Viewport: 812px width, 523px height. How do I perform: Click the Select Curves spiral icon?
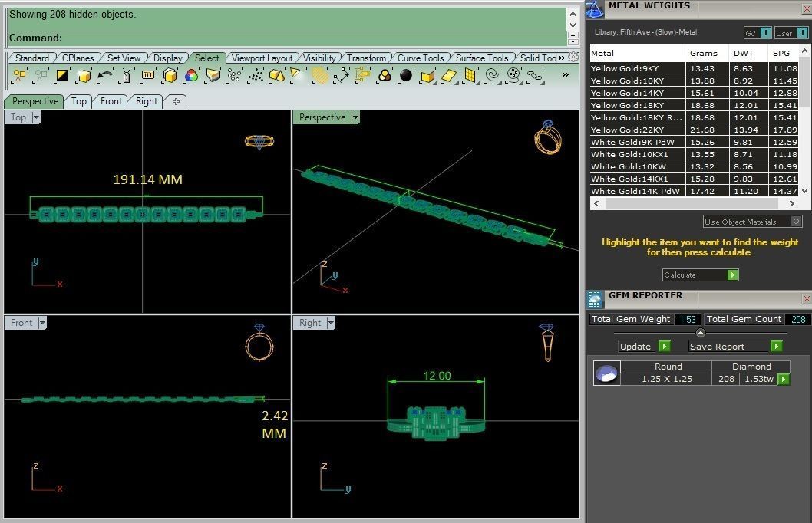(492, 76)
